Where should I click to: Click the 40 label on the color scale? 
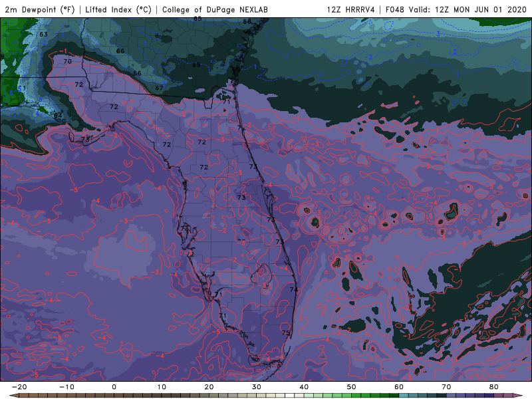[x=304, y=387]
